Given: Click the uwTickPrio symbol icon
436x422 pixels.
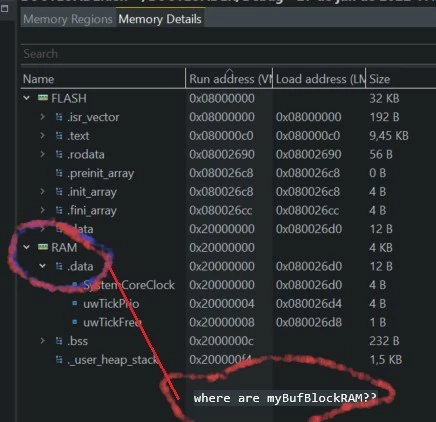Looking at the screenshot, I should click(75, 303).
